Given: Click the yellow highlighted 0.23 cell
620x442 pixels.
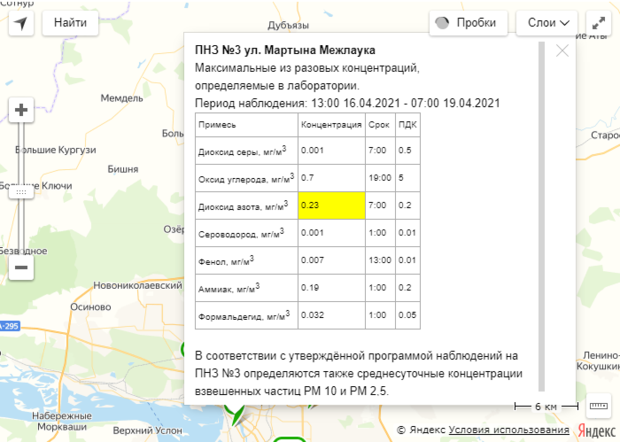Looking at the screenshot, I should (331, 204).
